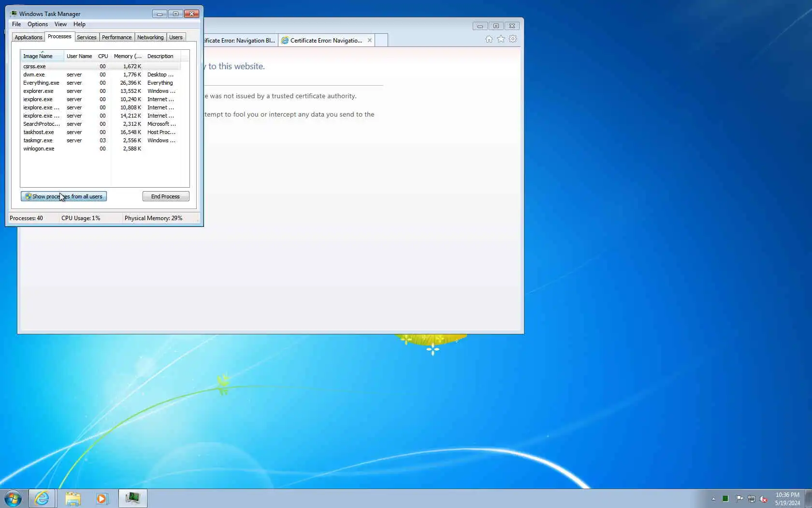
Task: Select the SearchProtoc... process row
Action: [101, 124]
